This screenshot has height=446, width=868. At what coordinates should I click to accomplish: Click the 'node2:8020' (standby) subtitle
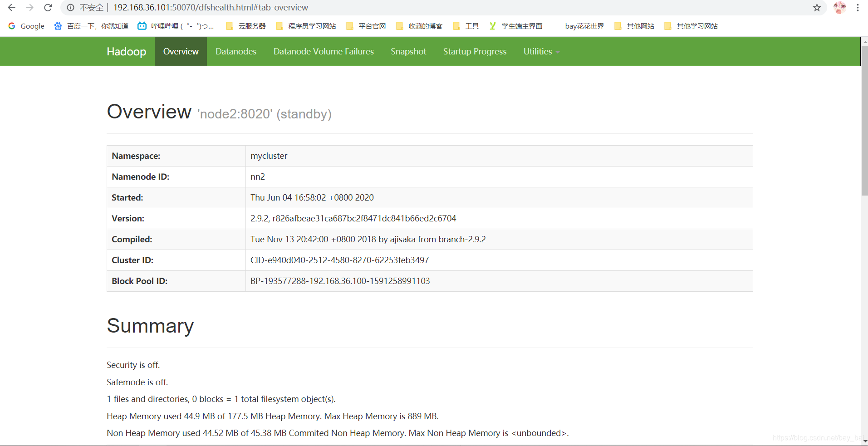click(x=265, y=114)
